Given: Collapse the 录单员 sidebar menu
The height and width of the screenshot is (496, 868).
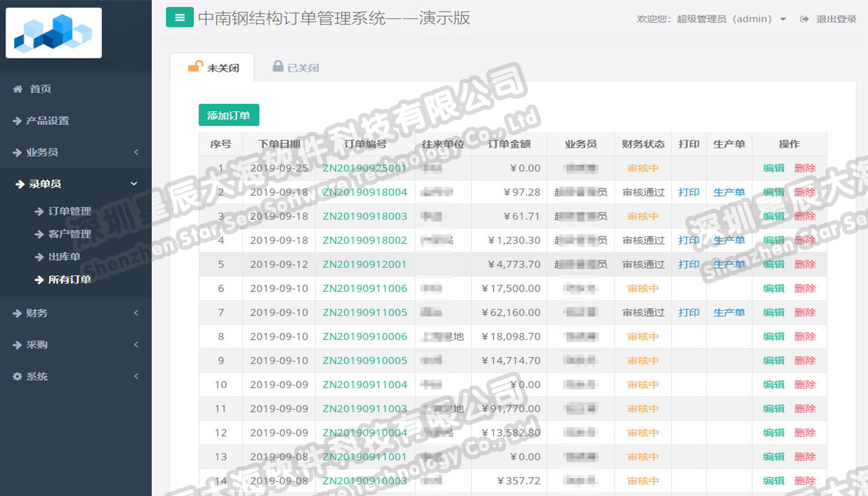Looking at the screenshot, I should pos(76,184).
